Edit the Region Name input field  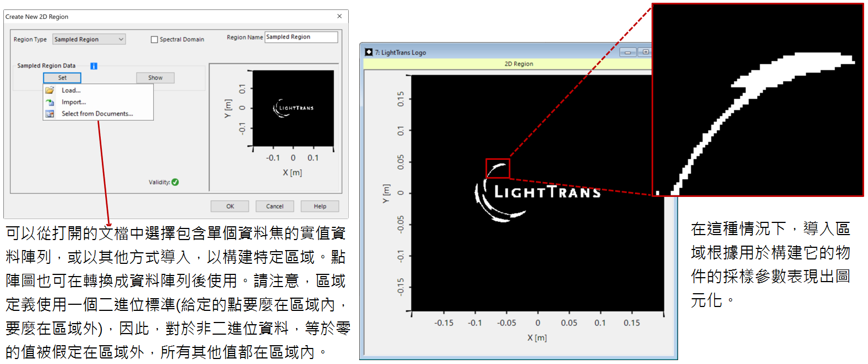point(301,37)
